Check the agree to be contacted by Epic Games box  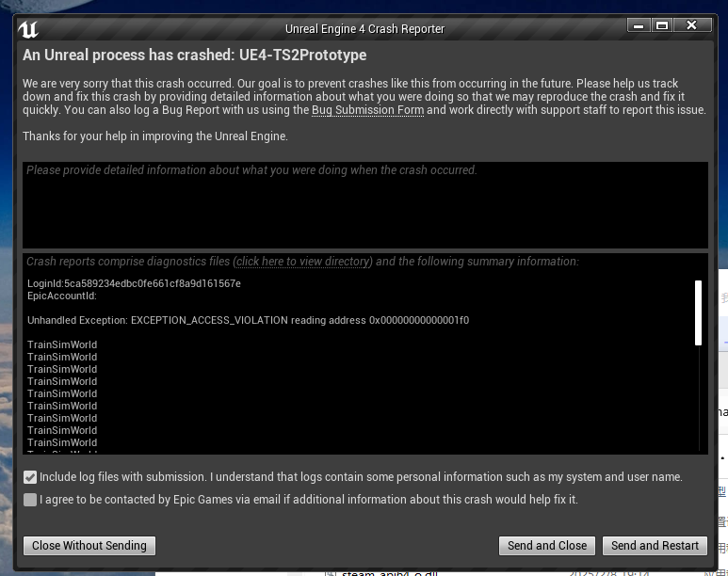click(31, 500)
